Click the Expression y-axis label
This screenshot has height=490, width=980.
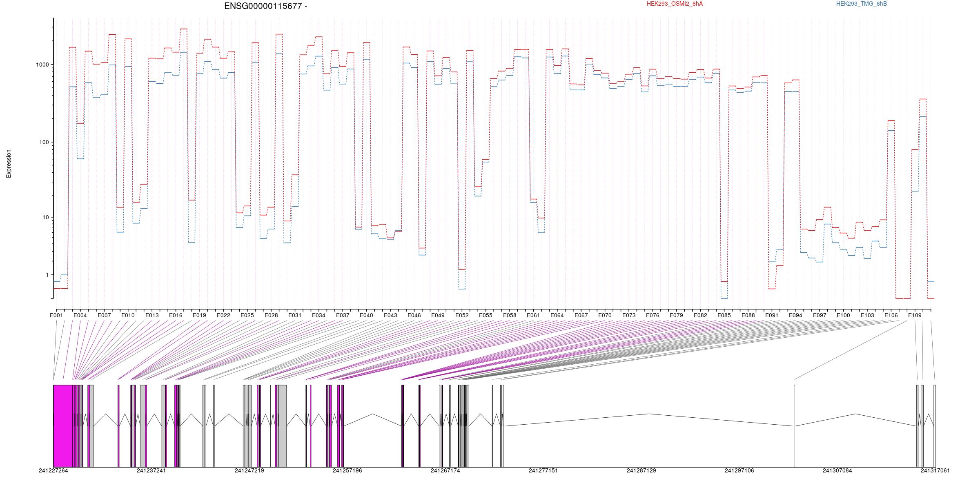pos(9,164)
